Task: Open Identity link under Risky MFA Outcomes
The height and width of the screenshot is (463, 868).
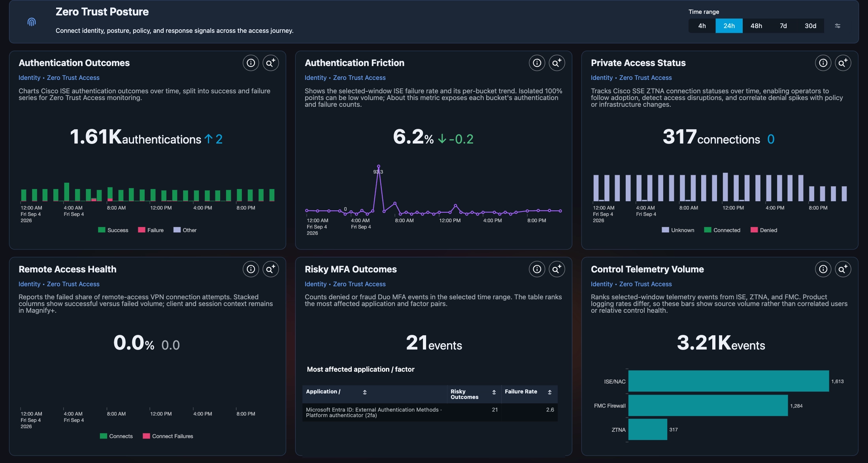Action: [x=315, y=284]
